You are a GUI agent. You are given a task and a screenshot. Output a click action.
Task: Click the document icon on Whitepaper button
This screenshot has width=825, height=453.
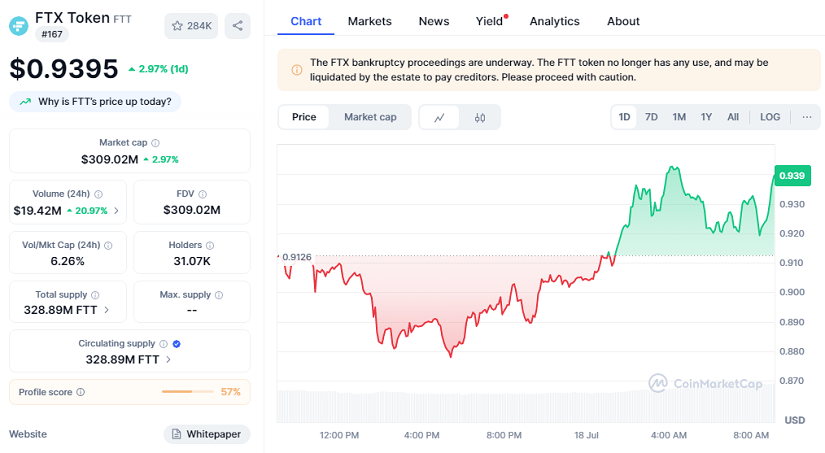[177, 434]
